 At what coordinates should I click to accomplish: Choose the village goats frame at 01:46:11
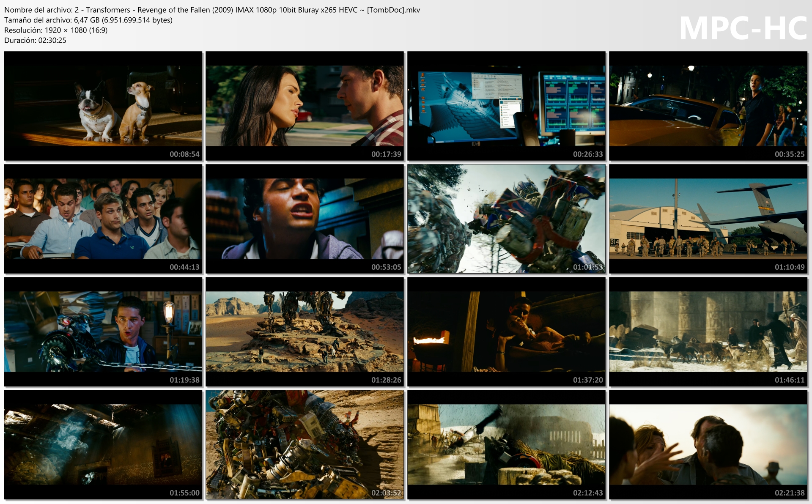(708, 331)
